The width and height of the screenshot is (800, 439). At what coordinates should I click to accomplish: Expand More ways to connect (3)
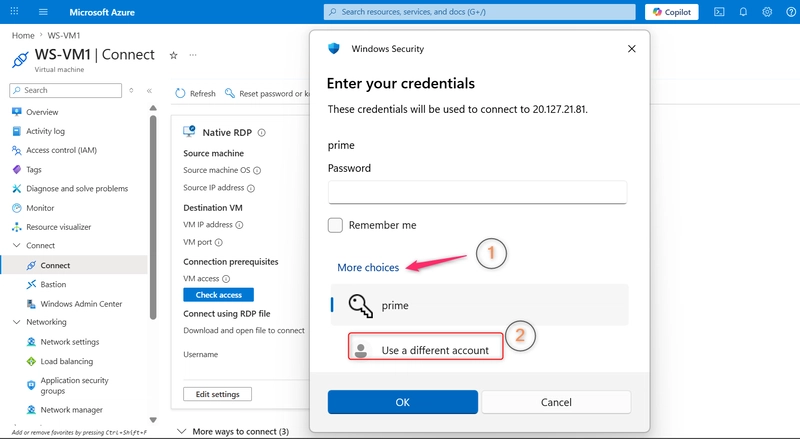[x=233, y=431]
